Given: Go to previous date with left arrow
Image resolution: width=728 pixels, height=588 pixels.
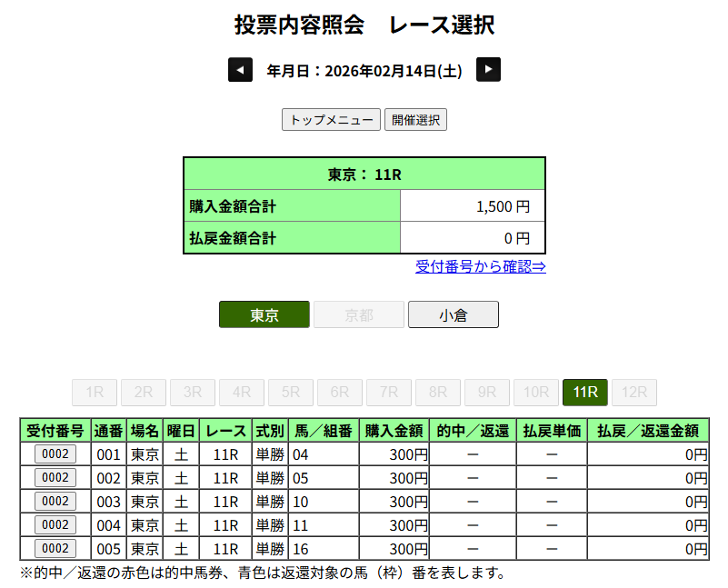Looking at the screenshot, I should 240,70.
